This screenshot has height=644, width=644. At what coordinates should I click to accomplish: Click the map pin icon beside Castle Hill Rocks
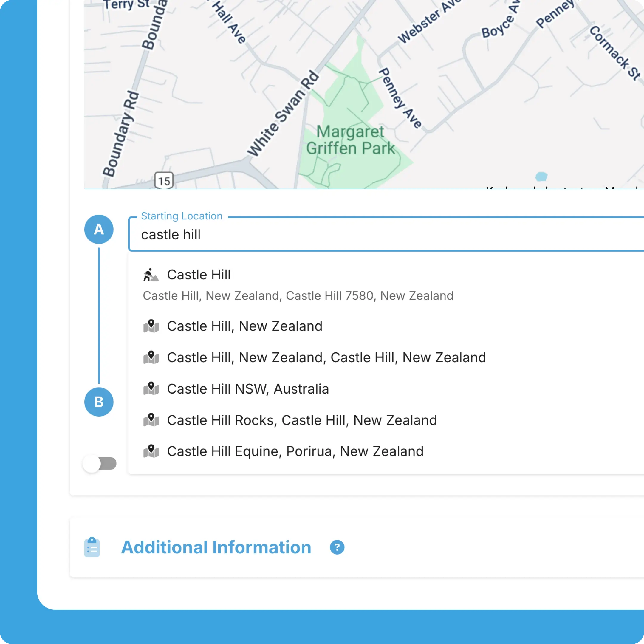click(151, 420)
